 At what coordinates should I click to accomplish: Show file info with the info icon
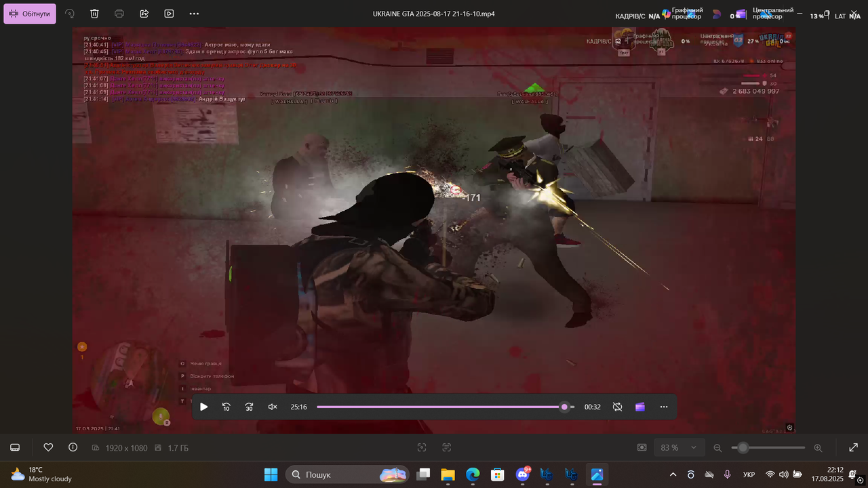[73, 447]
